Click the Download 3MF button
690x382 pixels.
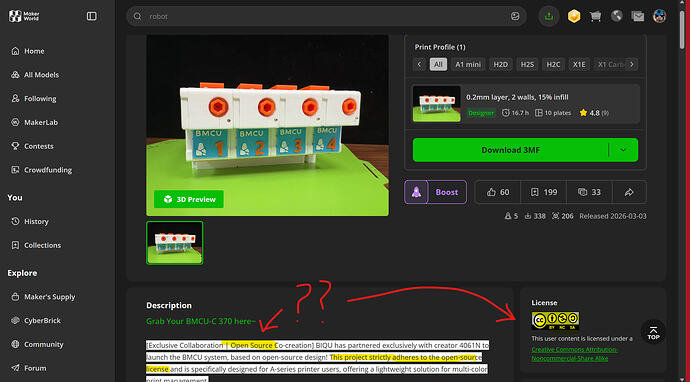(510, 150)
